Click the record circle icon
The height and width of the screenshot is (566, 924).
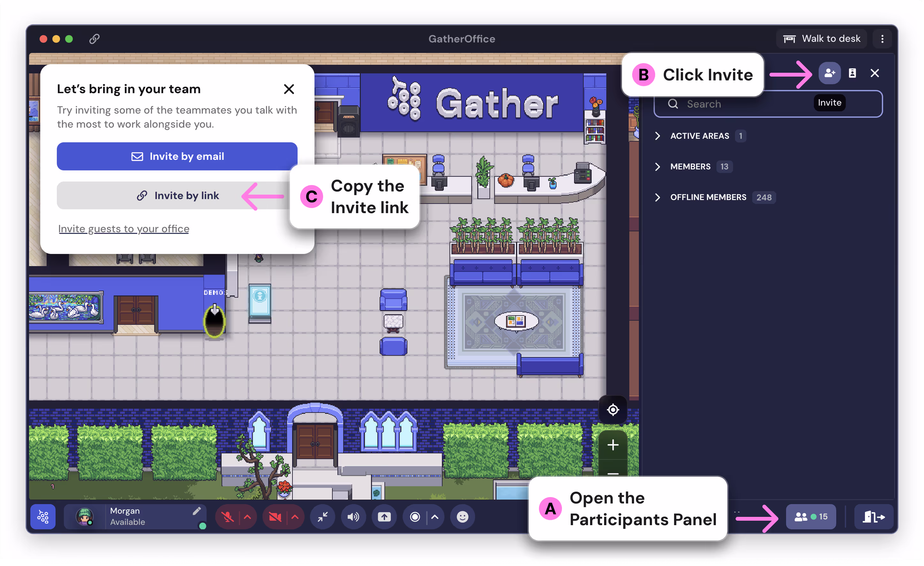pyautogui.click(x=415, y=517)
